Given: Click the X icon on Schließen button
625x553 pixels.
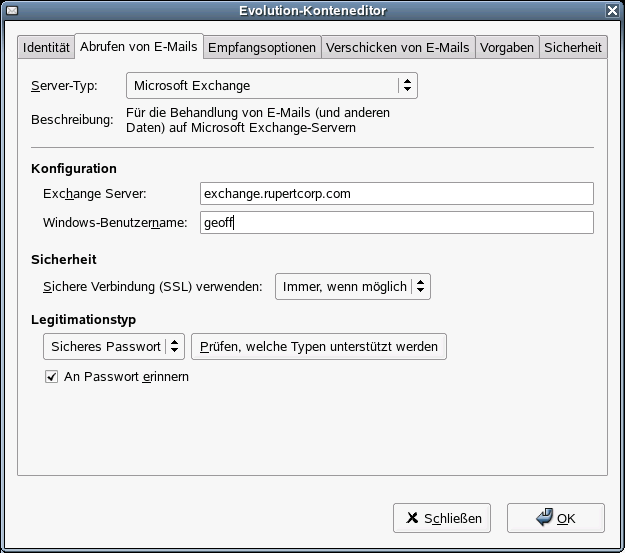Looking at the screenshot, I should (412, 518).
